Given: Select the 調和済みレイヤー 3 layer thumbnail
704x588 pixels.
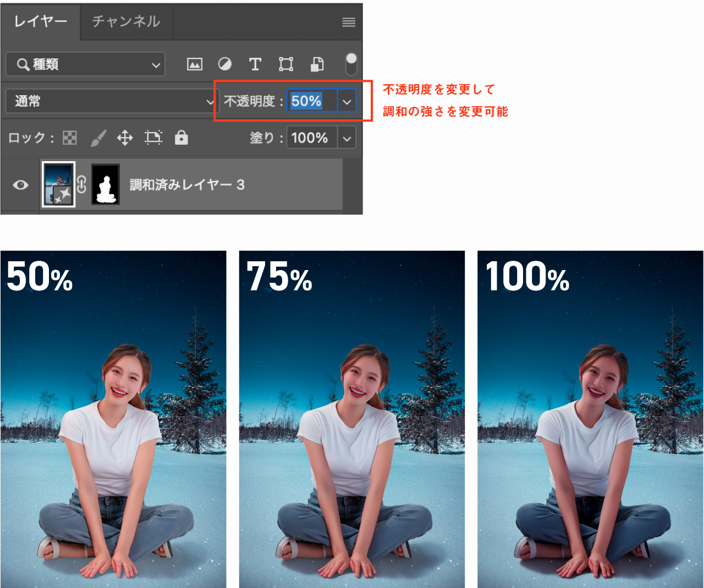Looking at the screenshot, I should (58, 184).
